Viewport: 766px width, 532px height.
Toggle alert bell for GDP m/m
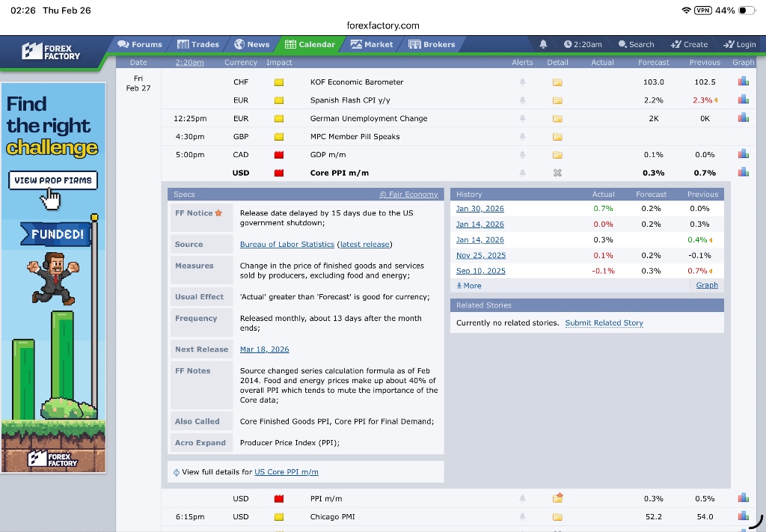(522, 155)
